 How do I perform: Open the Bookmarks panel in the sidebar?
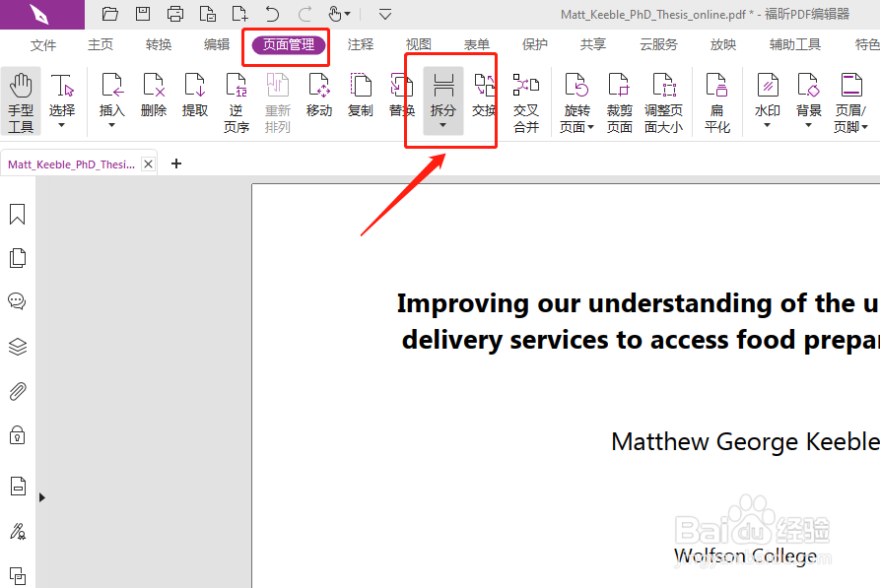(18, 215)
